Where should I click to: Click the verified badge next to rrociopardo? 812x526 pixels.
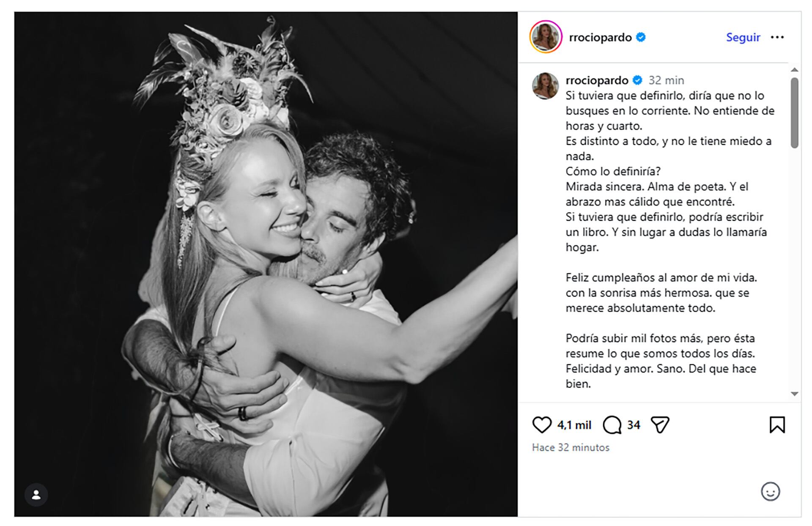(x=641, y=37)
